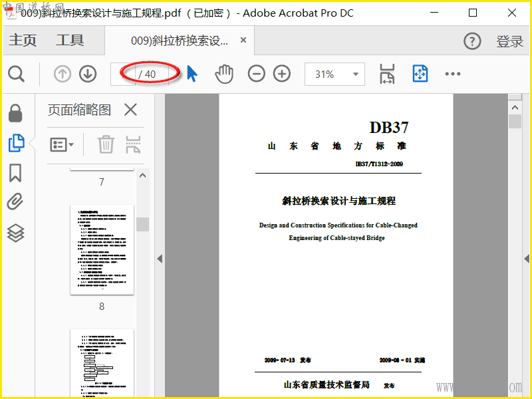The height and width of the screenshot is (399, 532).
Task: Activate the hand pan tool
Action: tap(224, 74)
